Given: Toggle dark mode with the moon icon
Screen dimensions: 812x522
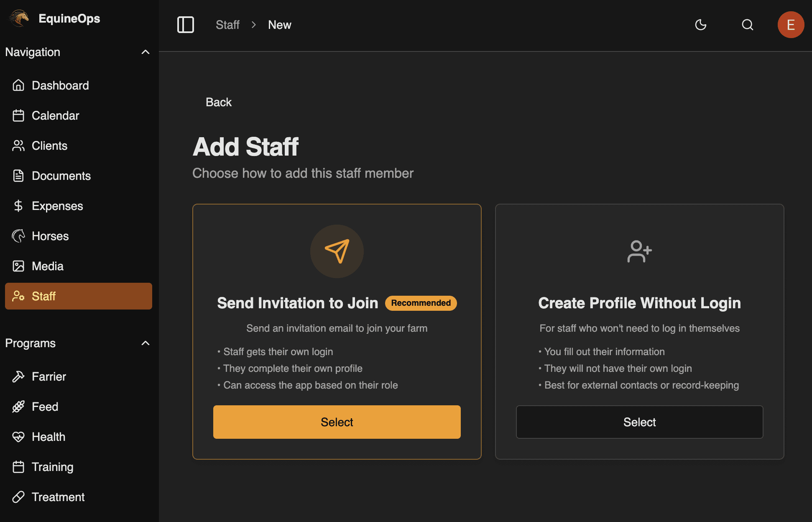Looking at the screenshot, I should [701, 25].
